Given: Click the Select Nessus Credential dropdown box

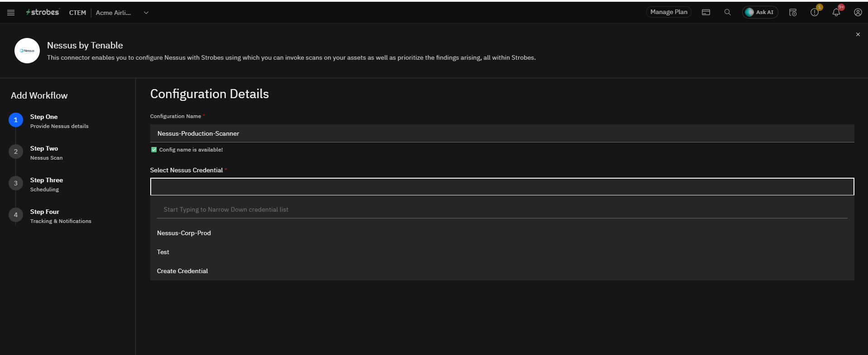Looking at the screenshot, I should [x=502, y=187].
